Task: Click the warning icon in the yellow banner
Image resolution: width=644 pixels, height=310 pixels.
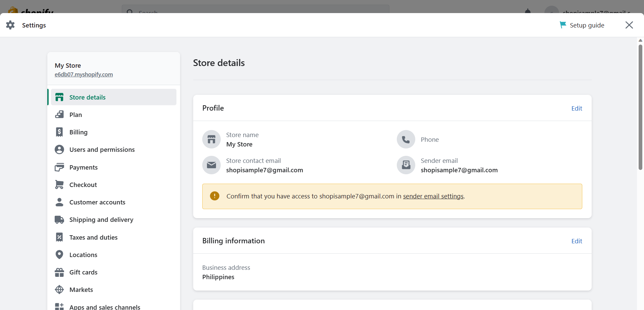Action: (x=215, y=196)
